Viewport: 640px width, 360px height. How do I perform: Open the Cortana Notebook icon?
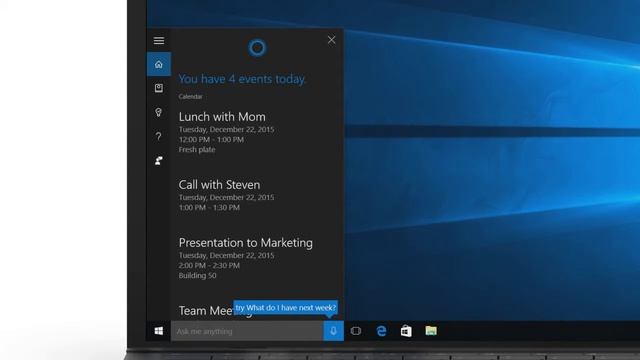coord(159,88)
